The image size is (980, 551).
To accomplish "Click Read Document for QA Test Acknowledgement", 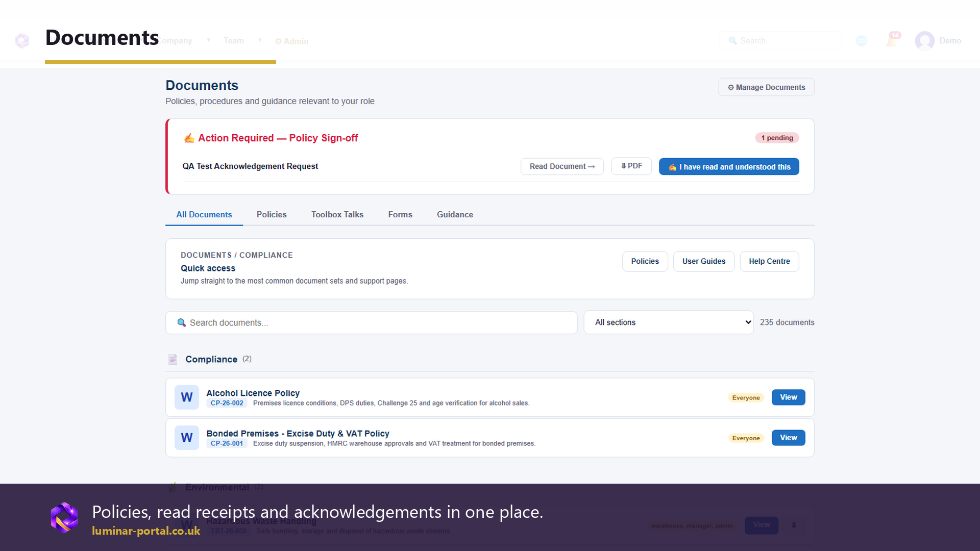I will (562, 166).
